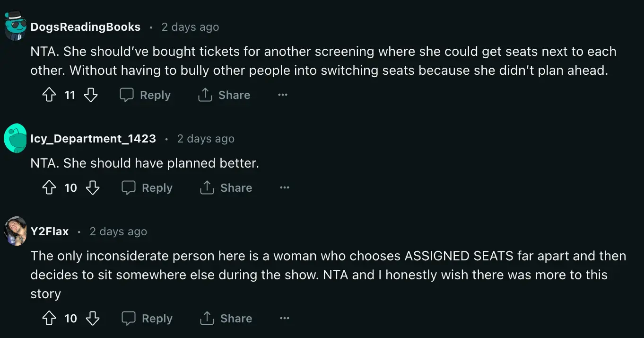Open DogsReadingBooks' profile via username
This screenshot has height=338, width=644.
(85, 27)
